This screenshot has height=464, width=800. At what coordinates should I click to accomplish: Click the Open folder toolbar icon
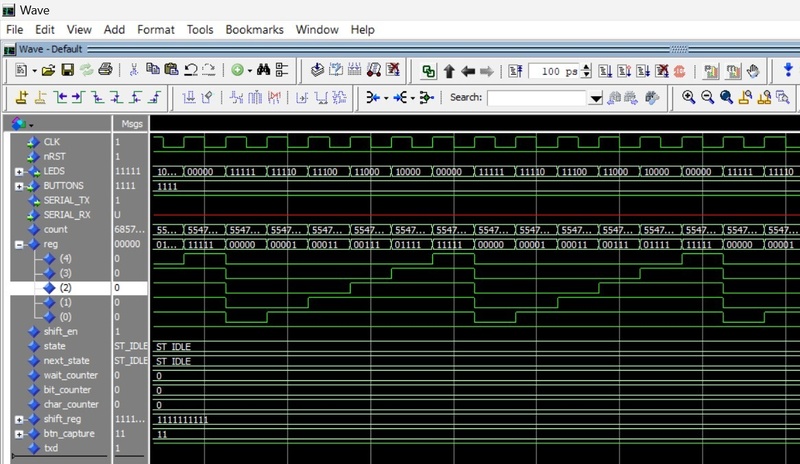coord(48,70)
